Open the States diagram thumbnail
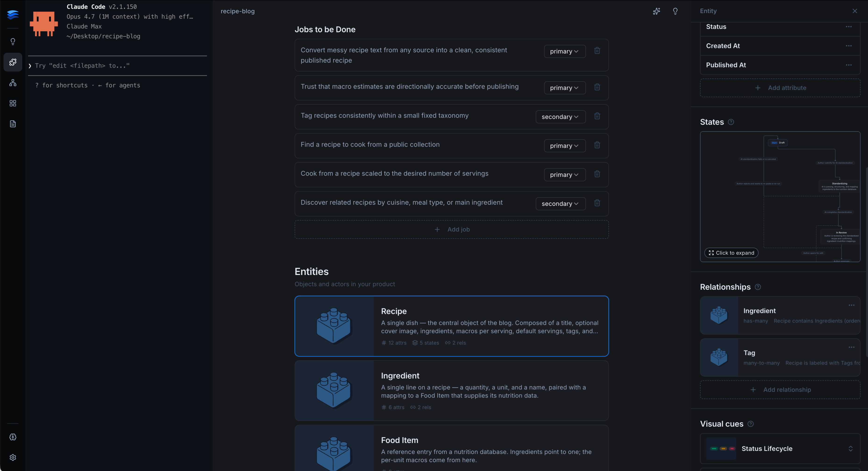This screenshot has height=471, width=868. 780,197
